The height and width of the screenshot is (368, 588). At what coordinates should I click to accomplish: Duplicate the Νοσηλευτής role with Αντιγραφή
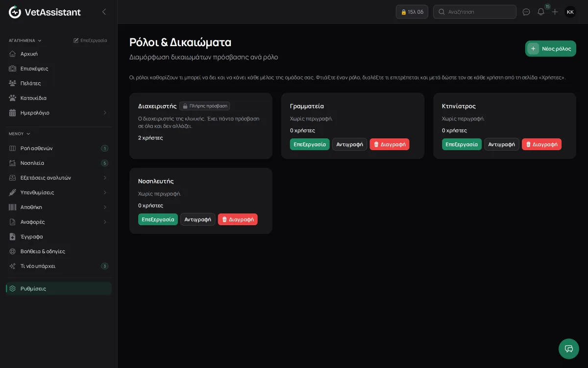tap(198, 219)
